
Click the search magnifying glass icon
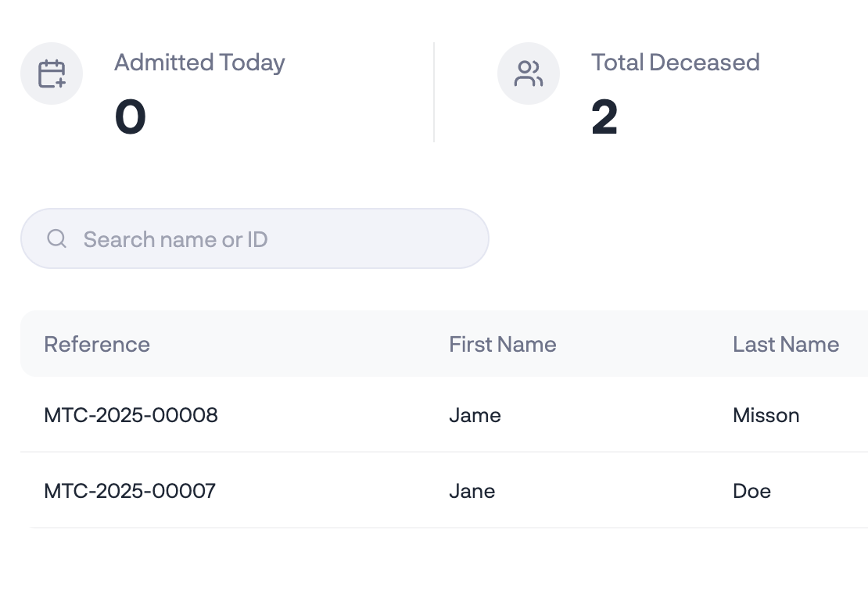pos(56,238)
